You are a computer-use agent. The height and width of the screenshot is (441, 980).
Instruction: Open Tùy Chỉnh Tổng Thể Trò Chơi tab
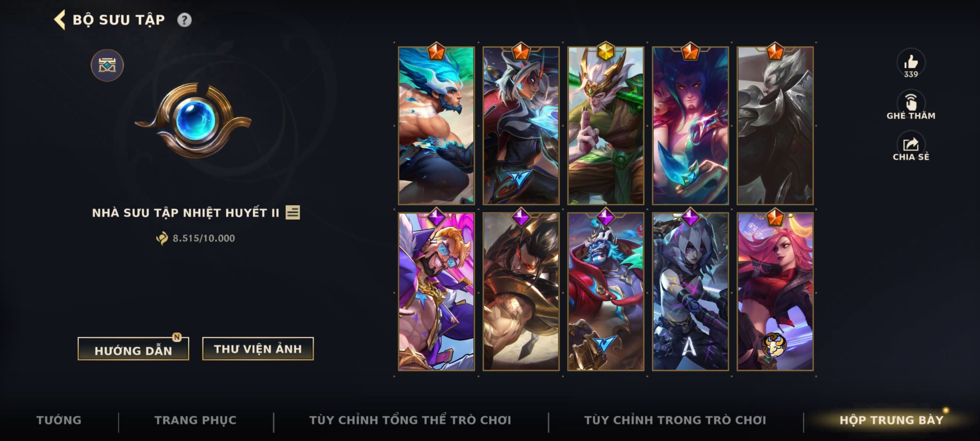click(410, 420)
